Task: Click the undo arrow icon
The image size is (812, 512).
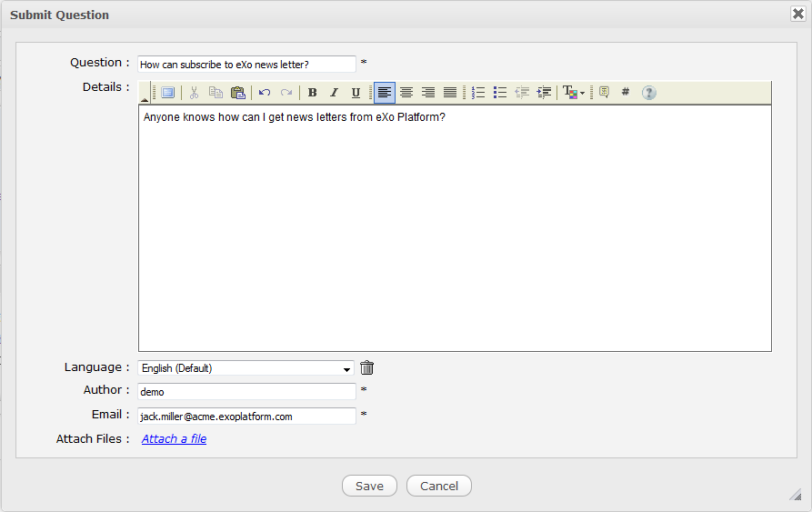Action: [x=265, y=93]
